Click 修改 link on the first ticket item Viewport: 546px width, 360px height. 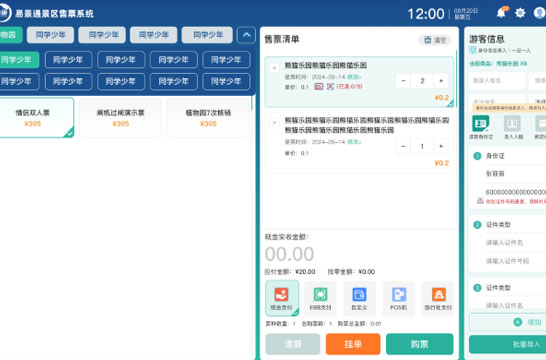pos(354,77)
